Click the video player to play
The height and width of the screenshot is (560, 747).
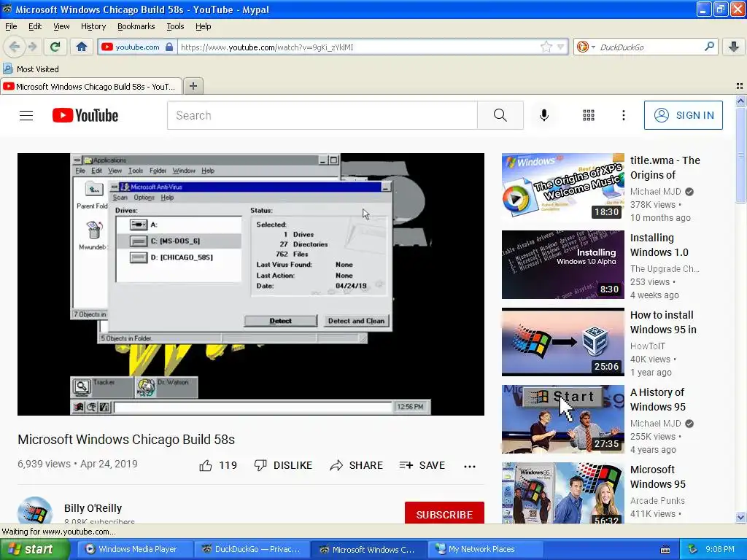(251, 284)
